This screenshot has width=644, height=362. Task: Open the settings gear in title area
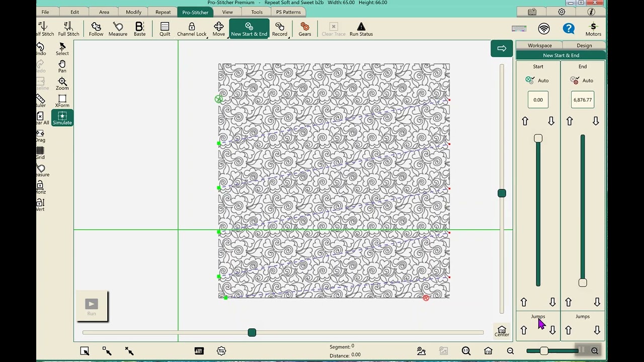(561, 12)
